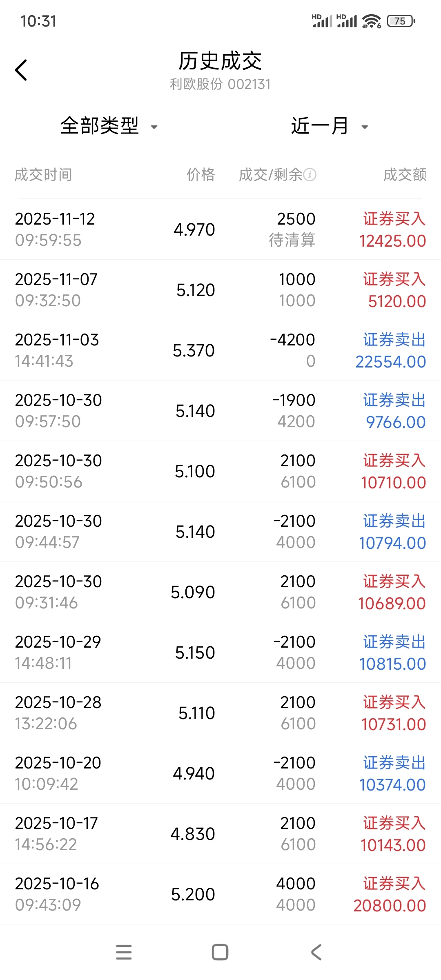Open the 全部类型 filter dropdown
Viewport: 441px width, 980px height.
click(109, 126)
